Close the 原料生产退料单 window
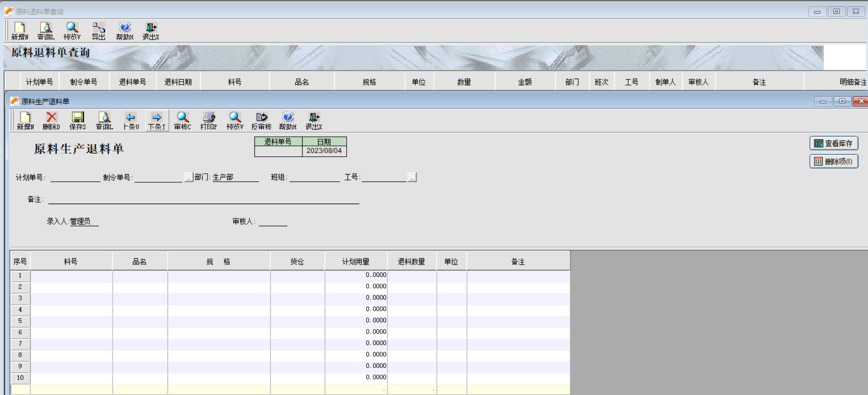This screenshot has height=395, width=868. point(861,101)
